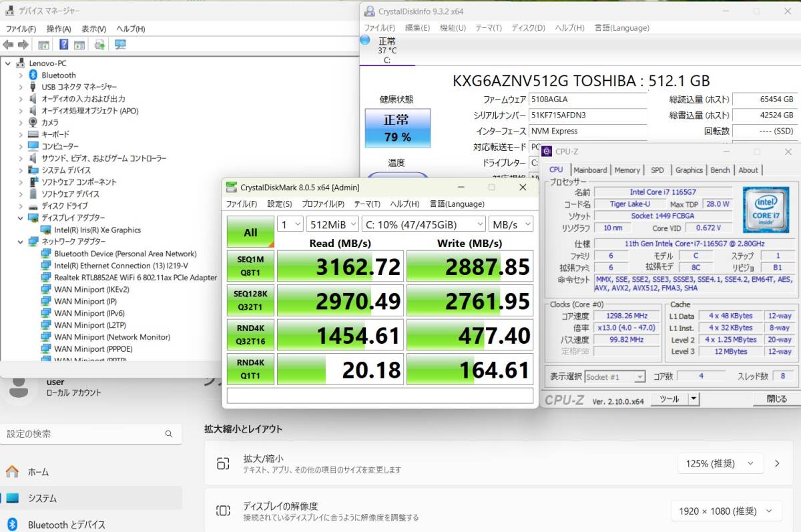This screenshot has width=801, height=532.
Task: Click the Bluetooth とデバイス settings icon
Action: click(12, 525)
